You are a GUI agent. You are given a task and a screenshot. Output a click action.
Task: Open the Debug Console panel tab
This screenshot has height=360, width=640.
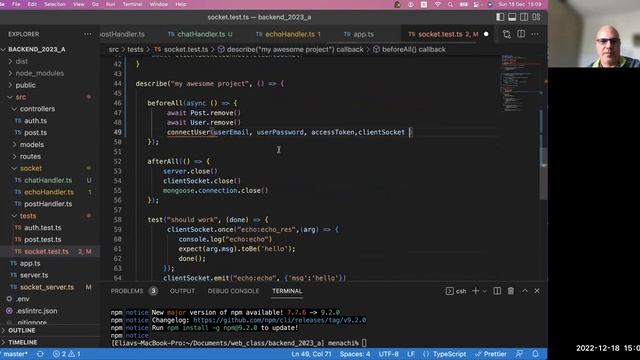[233, 291]
